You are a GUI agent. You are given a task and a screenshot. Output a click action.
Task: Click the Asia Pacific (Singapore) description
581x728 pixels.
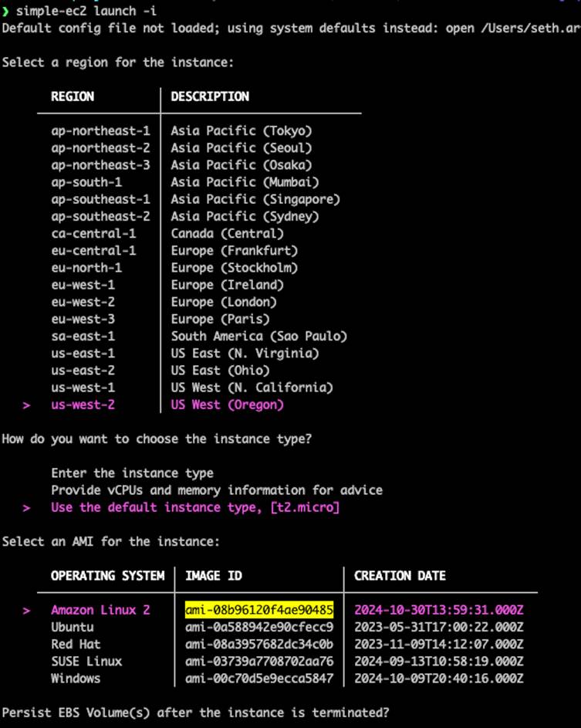255,200
